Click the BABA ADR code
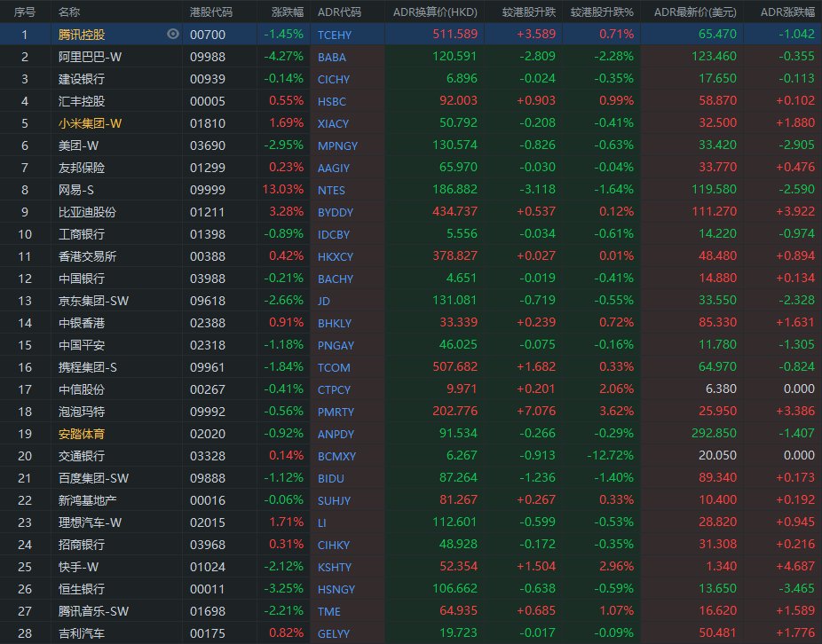The width and height of the screenshot is (822, 644). (x=332, y=57)
